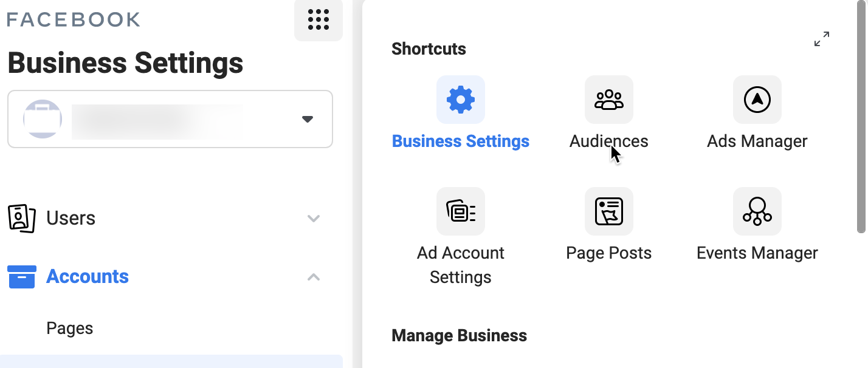Click the Business Settings page heading
868x368 pixels.
point(125,63)
